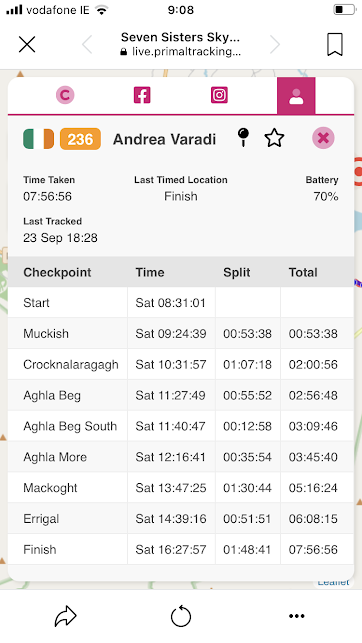
Task: Select the Muckish checkpoint row
Action: click(x=181, y=333)
